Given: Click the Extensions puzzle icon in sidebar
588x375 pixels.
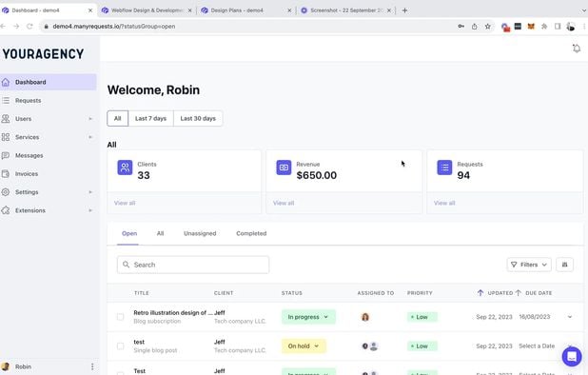Looking at the screenshot, I should (x=6, y=210).
